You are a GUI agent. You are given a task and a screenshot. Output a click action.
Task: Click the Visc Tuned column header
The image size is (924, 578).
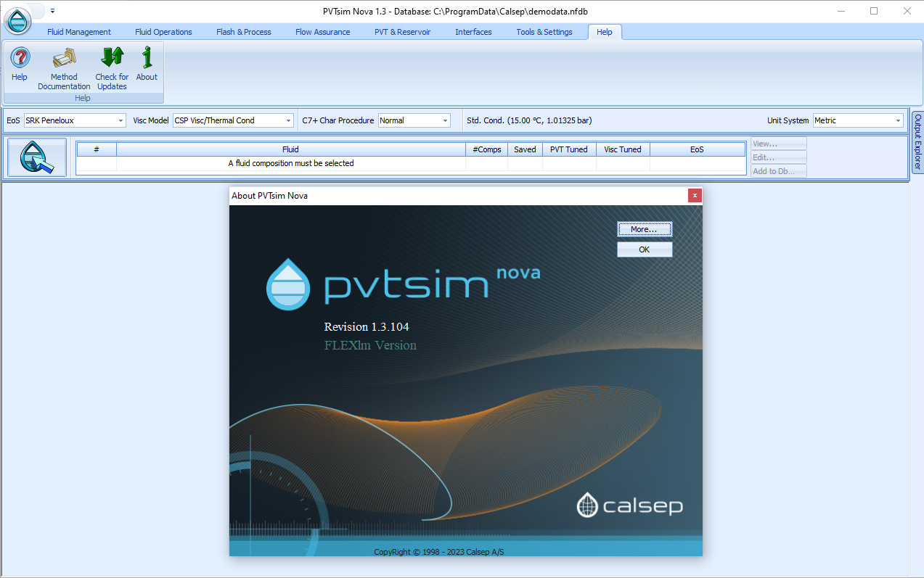(x=623, y=149)
